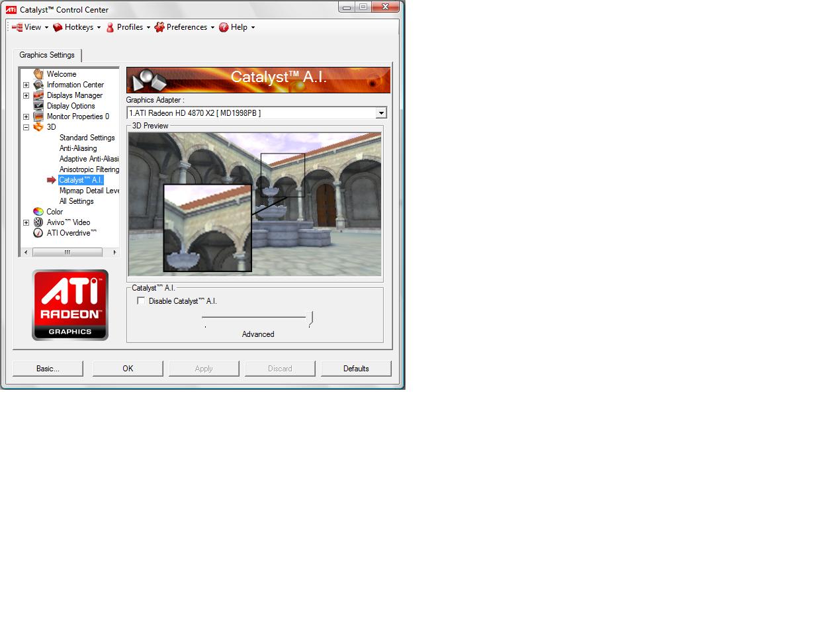The width and height of the screenshot is (837, 644).
Task: Minimize the Catalyst Control Center window
Action: tap(347, 7)
